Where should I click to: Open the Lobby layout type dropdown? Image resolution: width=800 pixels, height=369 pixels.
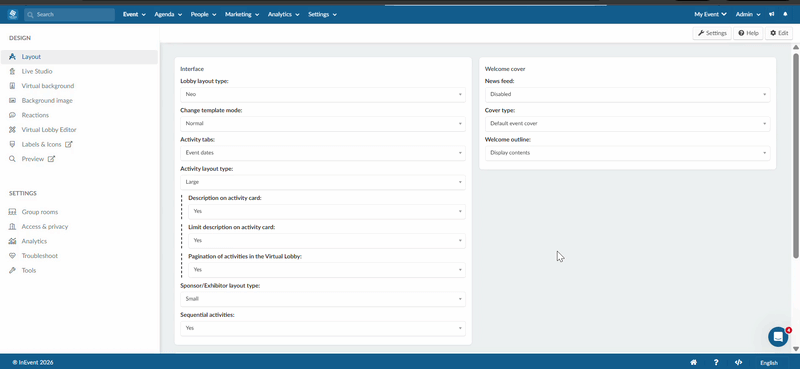point(322,94)
